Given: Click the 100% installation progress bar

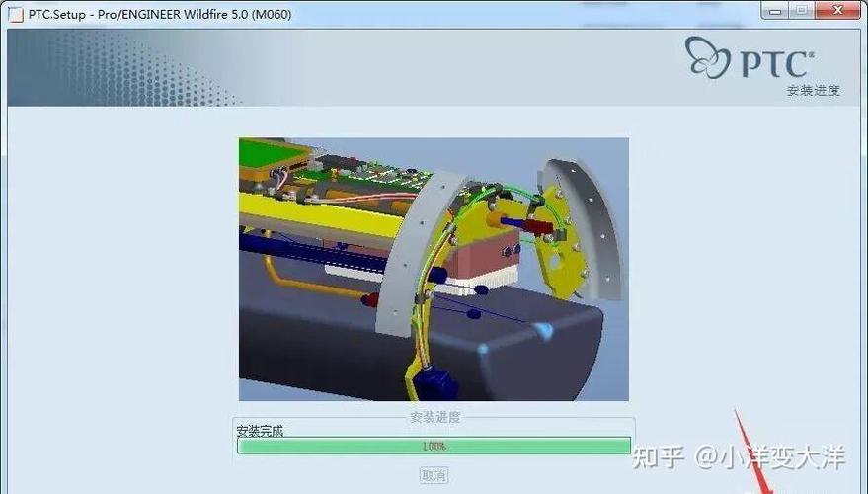Looking at the screenshot, I should (x=434, y=446).
